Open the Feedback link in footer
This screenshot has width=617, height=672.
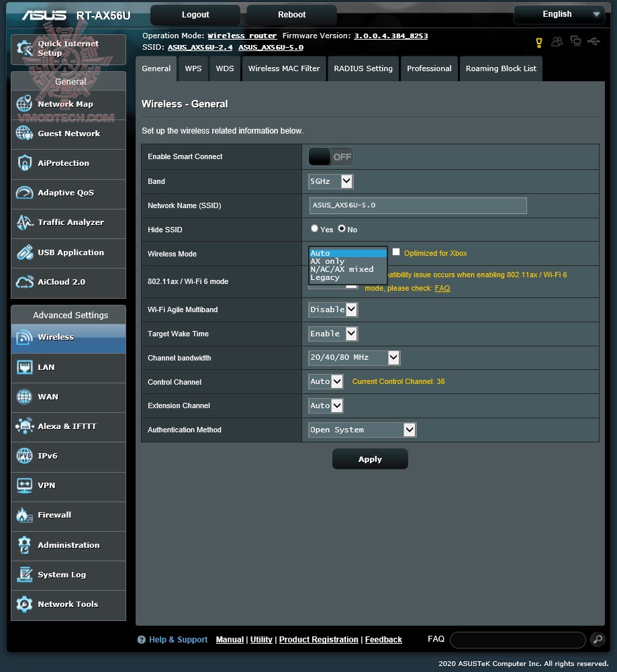(383, 639)
